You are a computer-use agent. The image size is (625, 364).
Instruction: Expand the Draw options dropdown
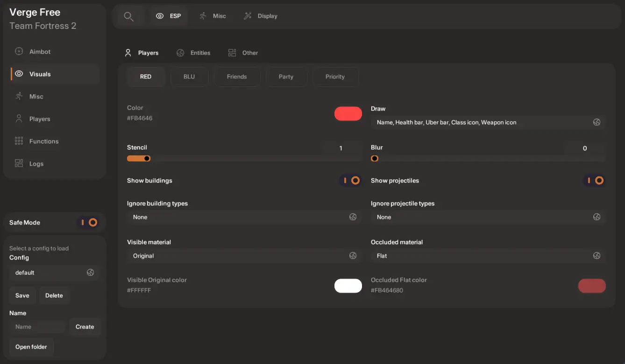[x=488, y=122]
